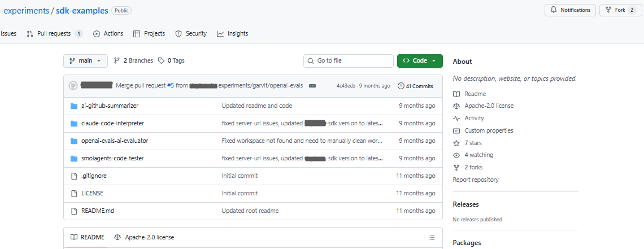Go to the Security tab
The image size is (644, 249).
(191, 34)
